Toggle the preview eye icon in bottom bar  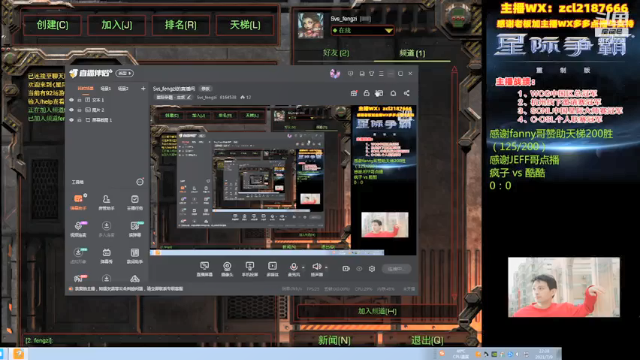359,269
